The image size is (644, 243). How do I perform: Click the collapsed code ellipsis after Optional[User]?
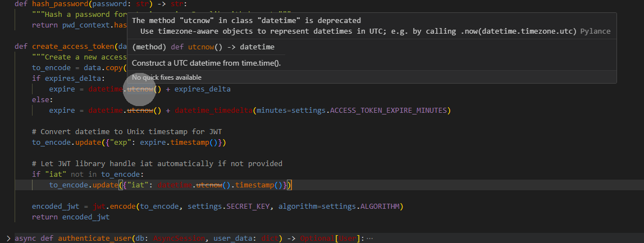[369, 238]
